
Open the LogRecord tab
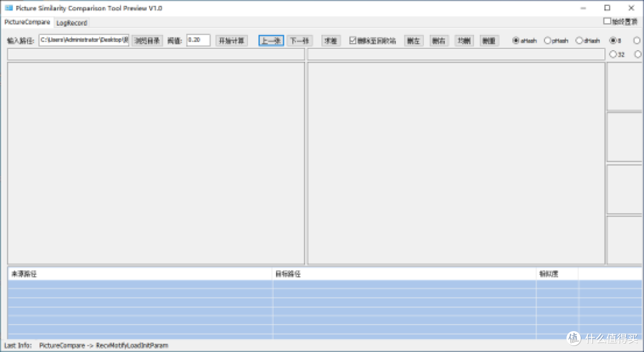[72, 23]
